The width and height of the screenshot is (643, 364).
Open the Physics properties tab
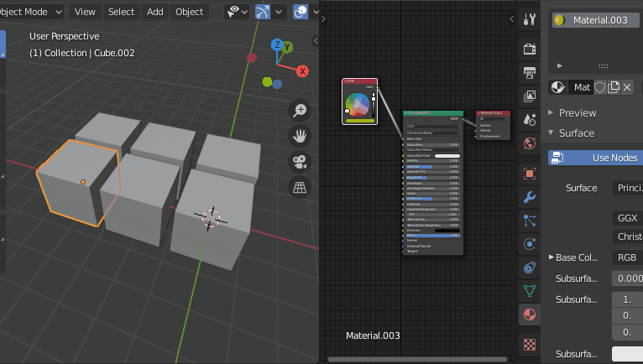pos(530,244)
